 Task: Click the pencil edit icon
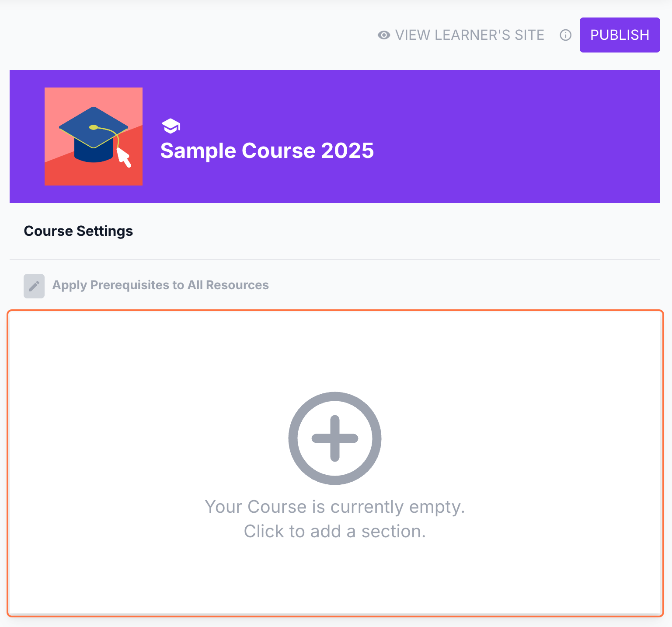click(34, 286)
